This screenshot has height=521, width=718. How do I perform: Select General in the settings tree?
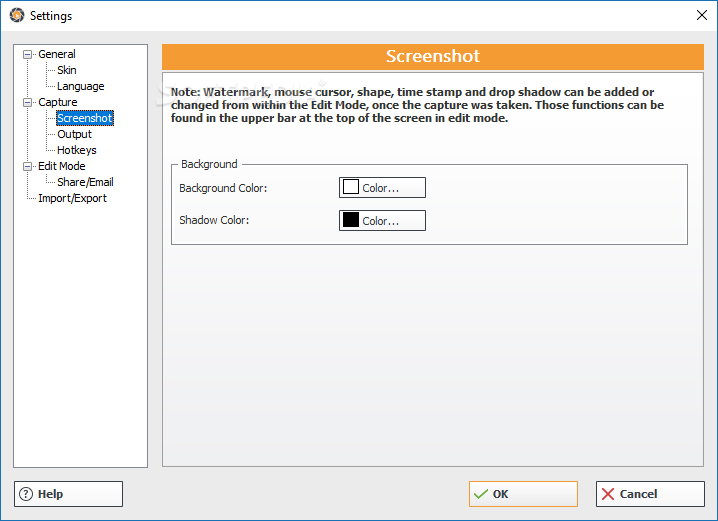tap(57, 54)
